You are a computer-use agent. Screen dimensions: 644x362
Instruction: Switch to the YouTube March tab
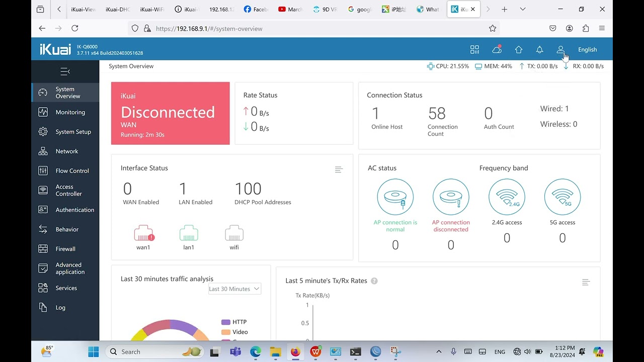pyautogui.click(x=290, y=9)
